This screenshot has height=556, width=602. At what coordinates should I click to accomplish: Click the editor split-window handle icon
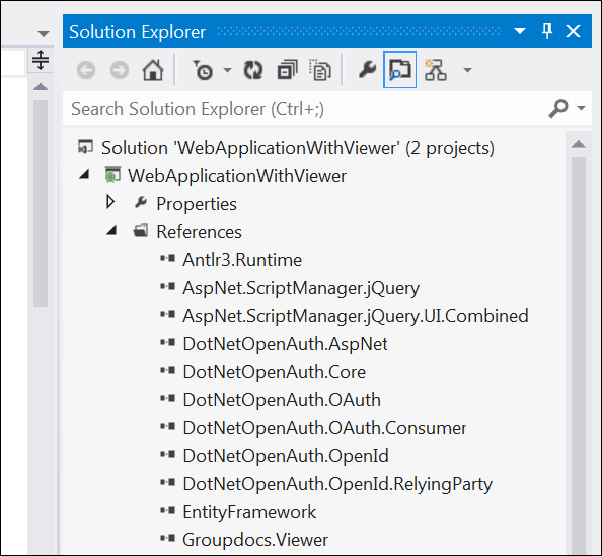[x=40, y=60]
